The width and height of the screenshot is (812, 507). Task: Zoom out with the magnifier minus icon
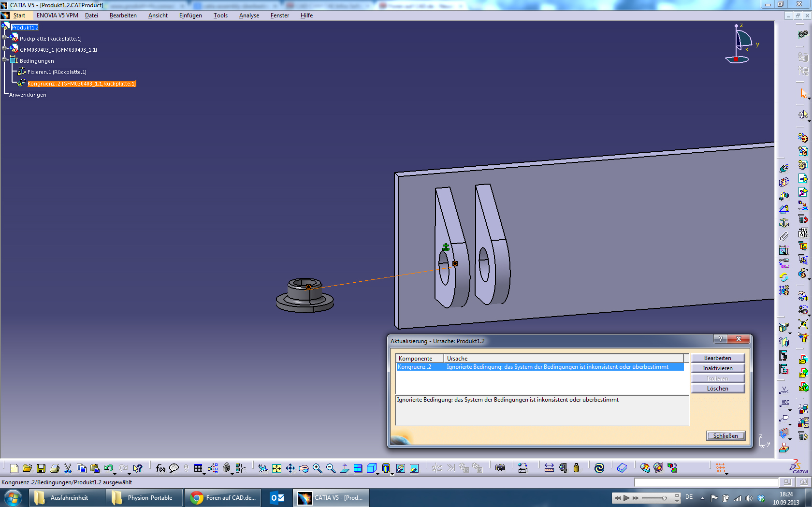[x=331, y=468]
